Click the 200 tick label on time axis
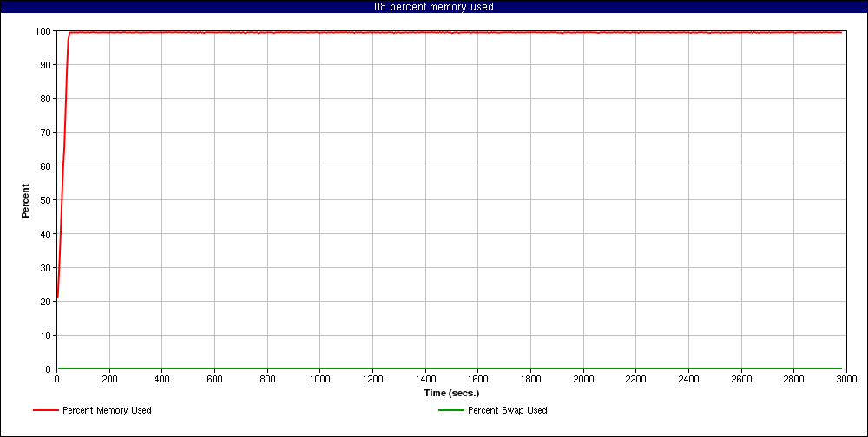Screen dimensions: 868x437 109,379
